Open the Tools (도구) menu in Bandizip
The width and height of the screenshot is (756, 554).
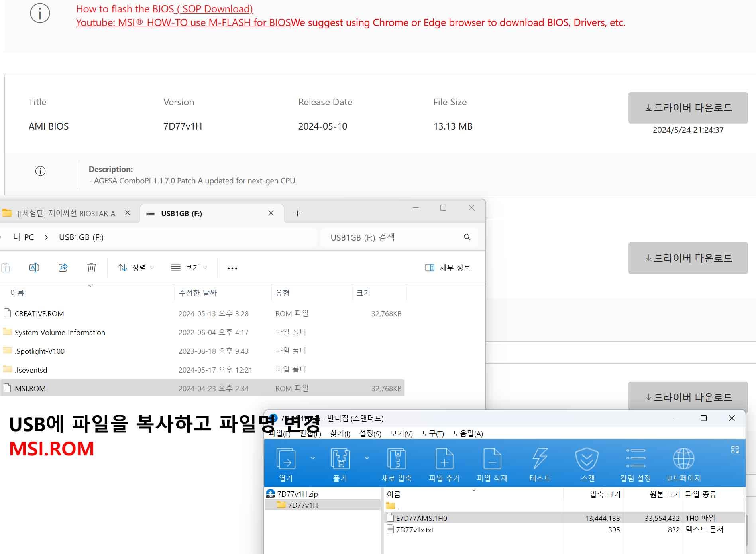click(x=433, y=434)
